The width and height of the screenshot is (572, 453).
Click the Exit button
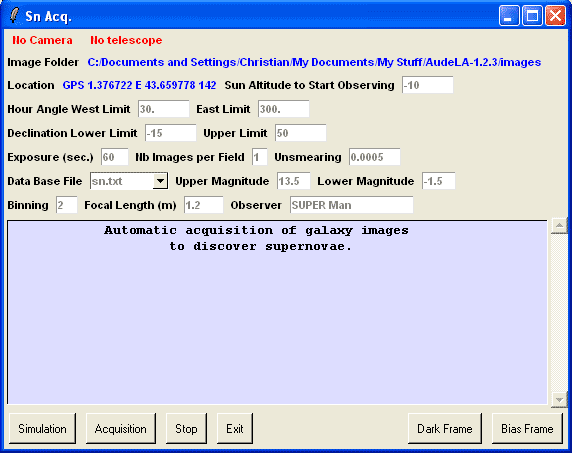click(235, 429)
